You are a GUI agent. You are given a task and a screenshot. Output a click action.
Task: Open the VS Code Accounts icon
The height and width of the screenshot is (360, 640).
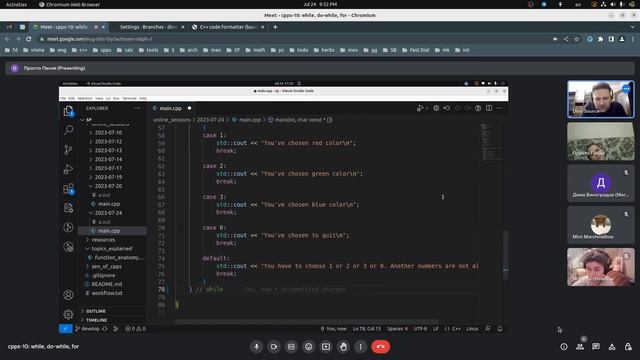68,295
